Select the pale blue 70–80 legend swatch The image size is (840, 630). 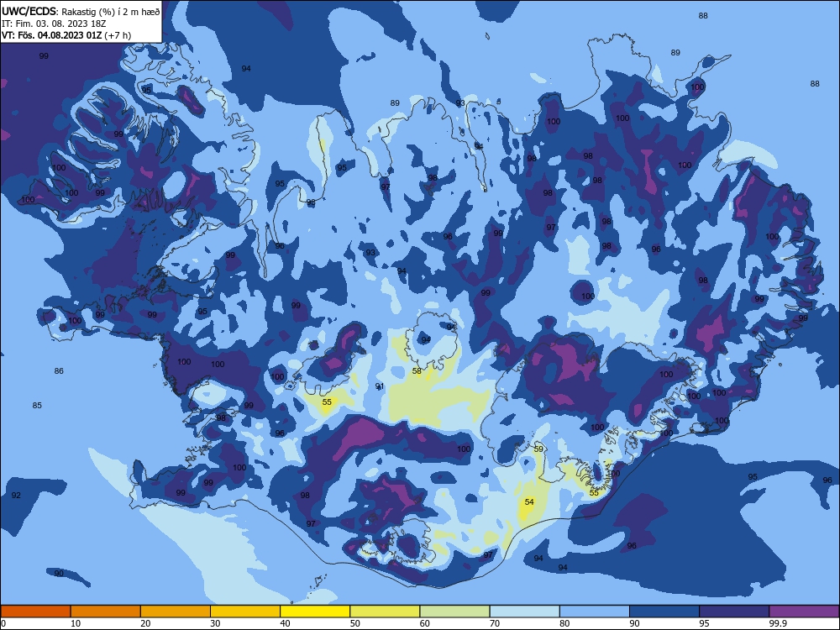click(524, 612)
